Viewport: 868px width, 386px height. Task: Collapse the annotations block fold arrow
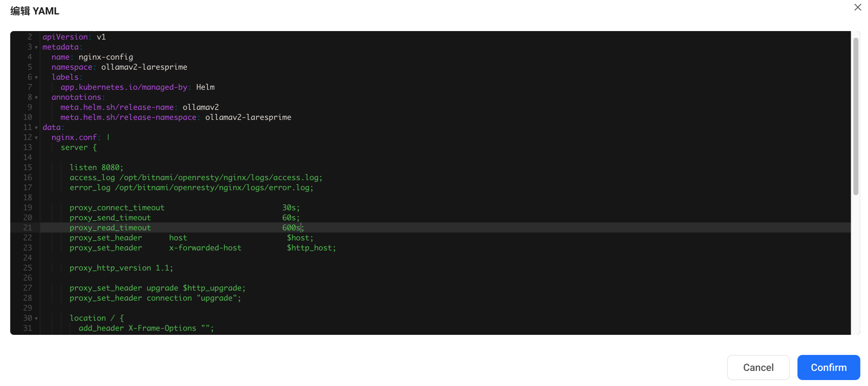pyautogui.click(x=36, y=97)
